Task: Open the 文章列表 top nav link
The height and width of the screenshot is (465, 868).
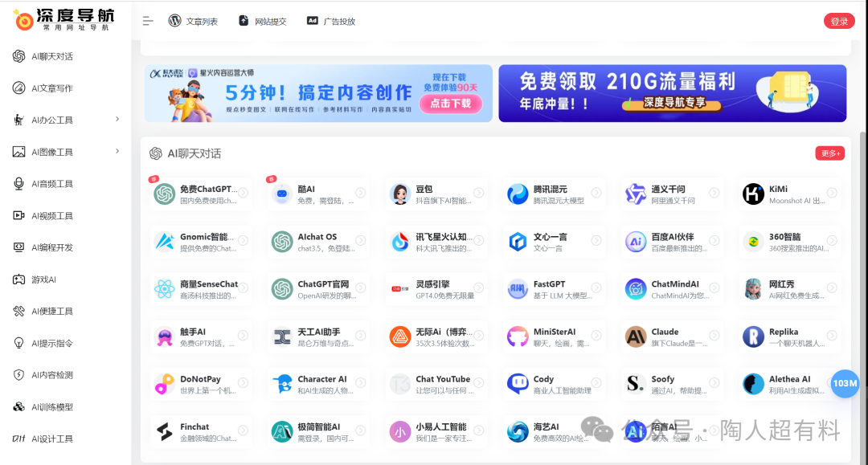Action: [x=193, y=21]
